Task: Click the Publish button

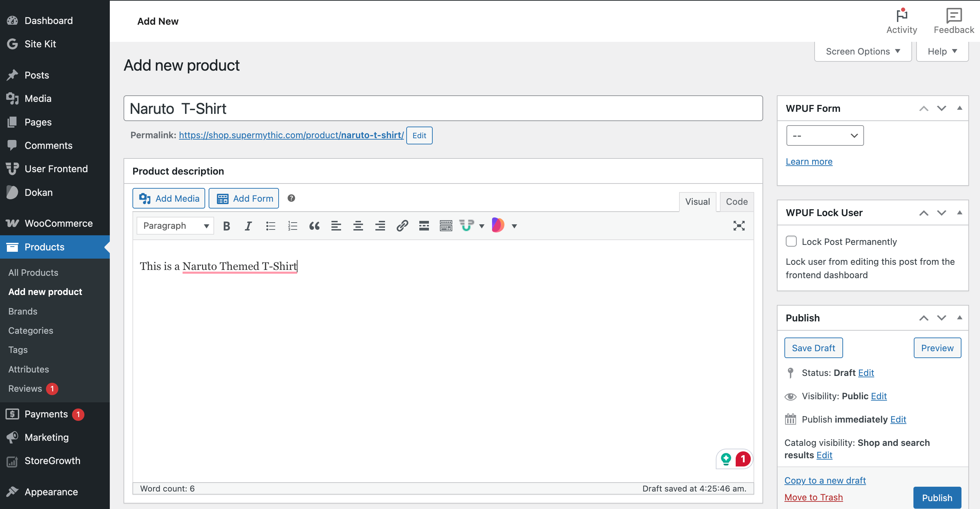Action: pos(937,498)
